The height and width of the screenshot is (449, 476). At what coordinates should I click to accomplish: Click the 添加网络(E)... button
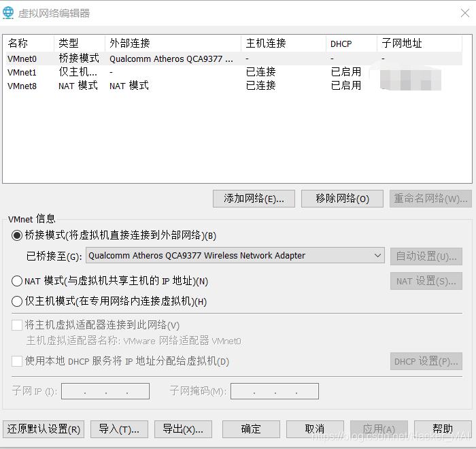point(254,199)
